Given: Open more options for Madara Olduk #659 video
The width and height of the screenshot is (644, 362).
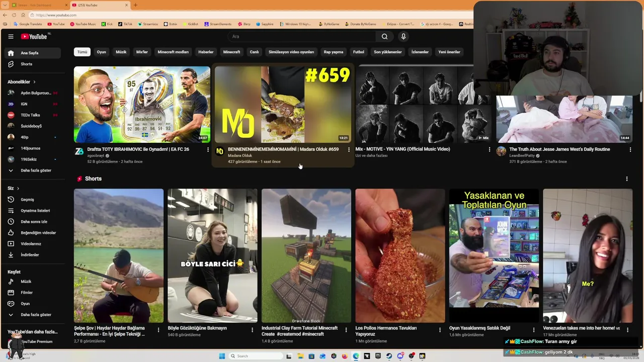Looking at the screenshot, I should click(x=349, y=149).
